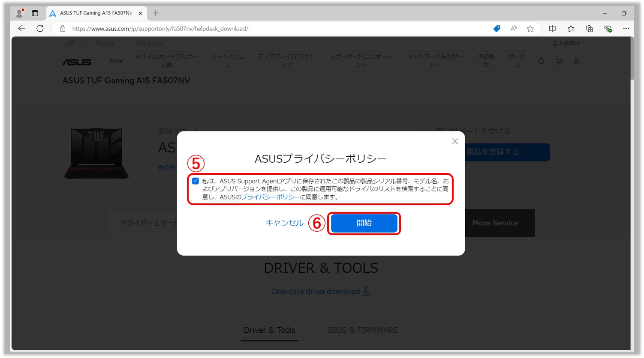Click the site info lock icon

coord(63,29)
